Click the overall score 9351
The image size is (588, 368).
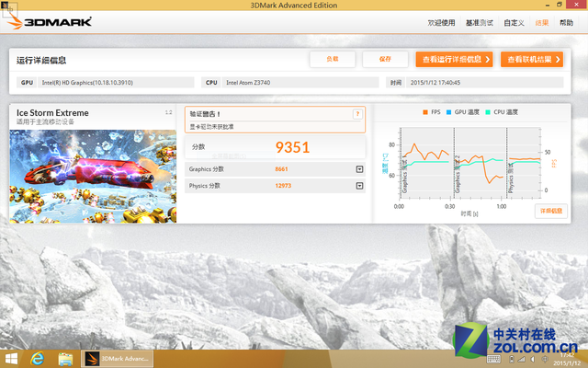292,147
